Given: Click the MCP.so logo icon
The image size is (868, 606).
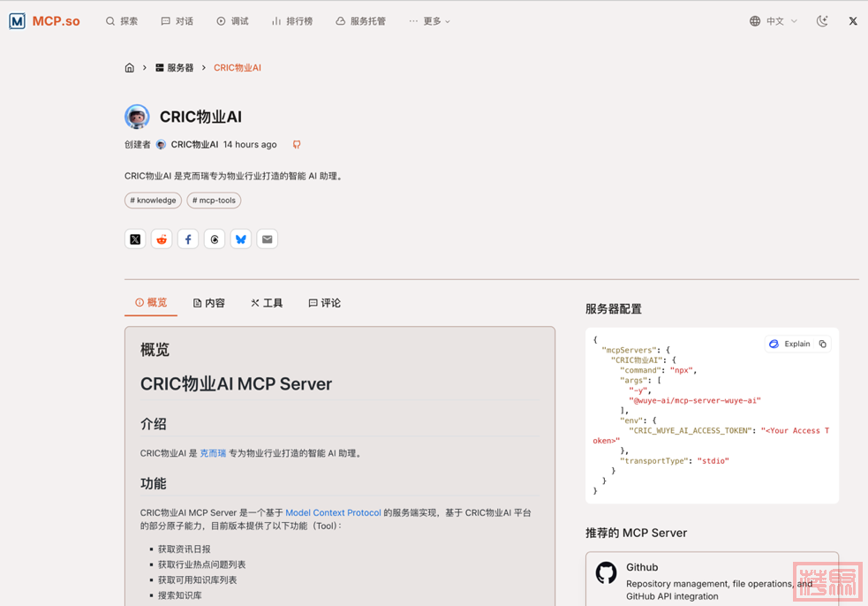Looking at the screenshot, I should coord(17,21).
